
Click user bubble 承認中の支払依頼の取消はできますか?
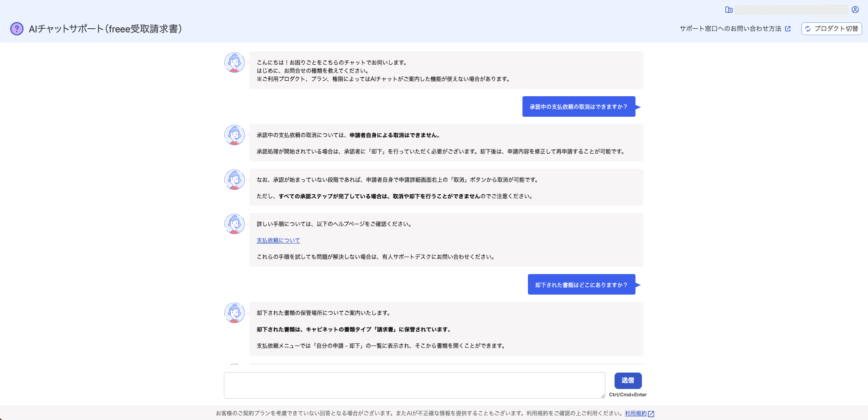pos(579,107)
